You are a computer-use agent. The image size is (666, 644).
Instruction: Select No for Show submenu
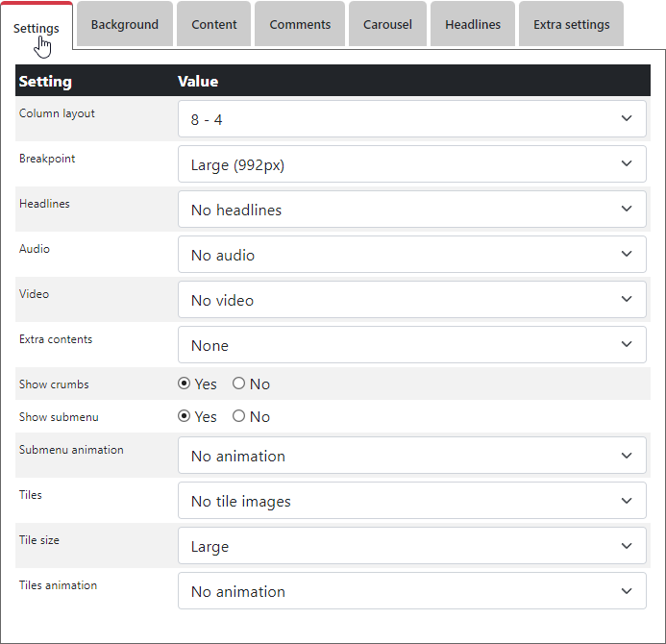coord(238,416)
